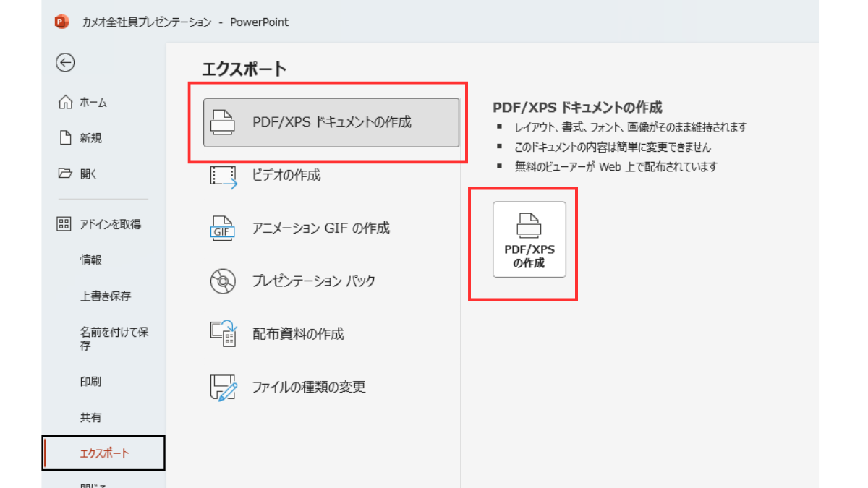Click the 内容は簡単に変更できません bullet text
This screenshot has width=868, height=488.
613,147
